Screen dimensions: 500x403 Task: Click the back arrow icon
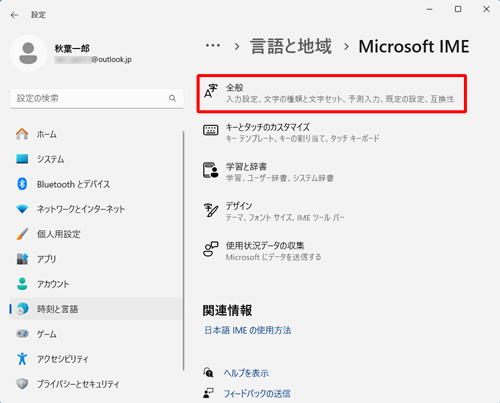point(14,15)
